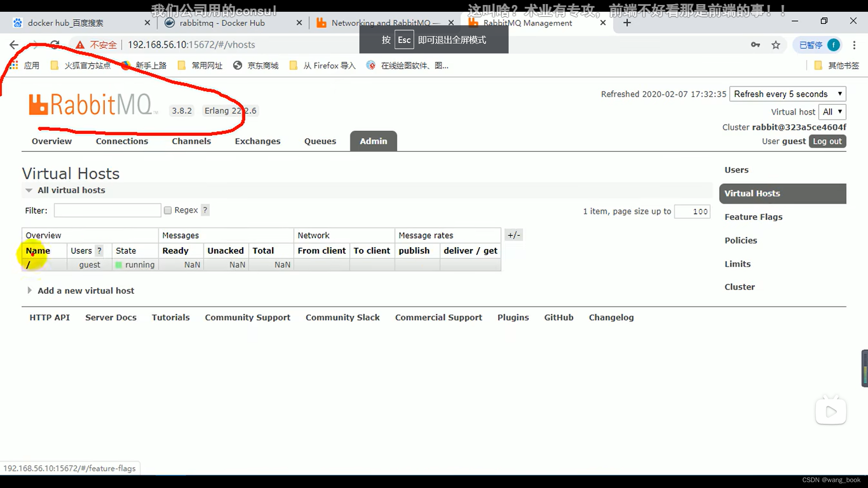Switch to the Channels tab

pos(191,141)
